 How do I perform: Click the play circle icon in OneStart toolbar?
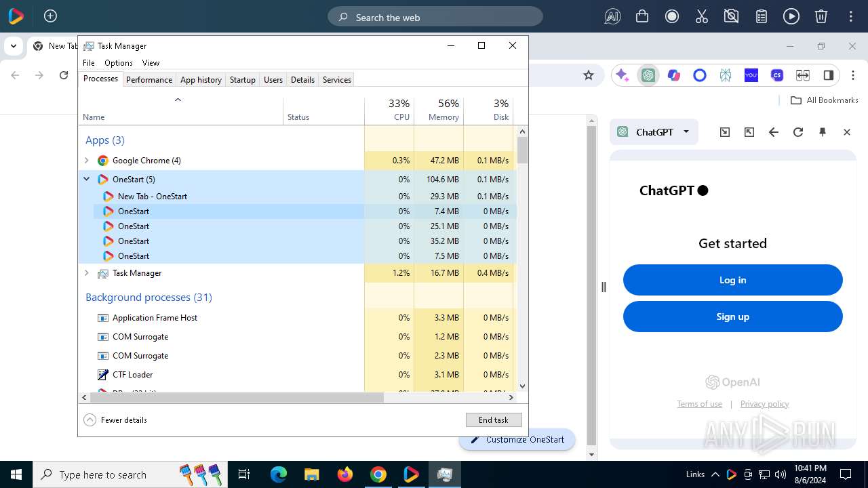pyautogui.click(x=791, y=17)
